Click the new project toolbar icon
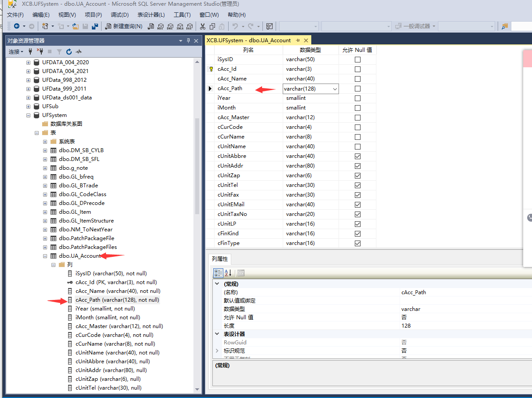 click(45, 26)
